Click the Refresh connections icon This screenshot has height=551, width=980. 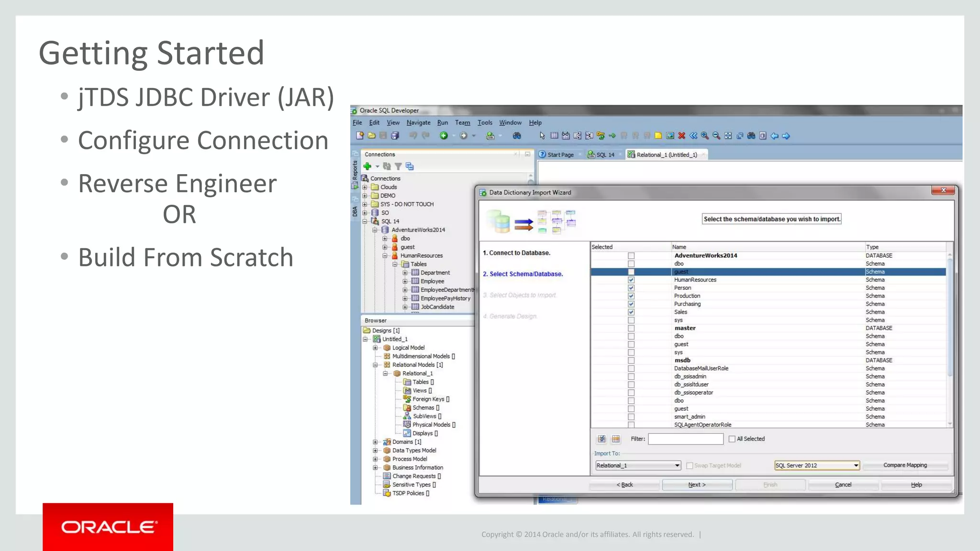387,166
